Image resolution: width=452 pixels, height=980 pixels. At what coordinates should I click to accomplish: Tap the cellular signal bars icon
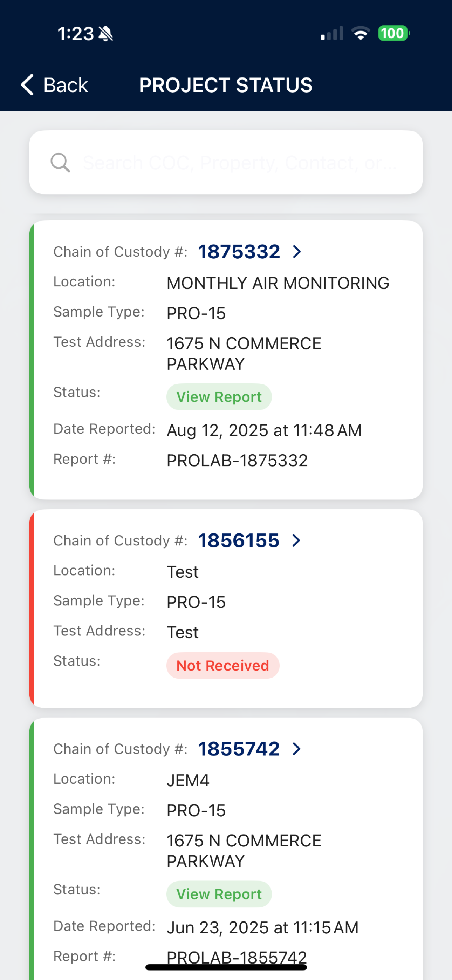332,34
